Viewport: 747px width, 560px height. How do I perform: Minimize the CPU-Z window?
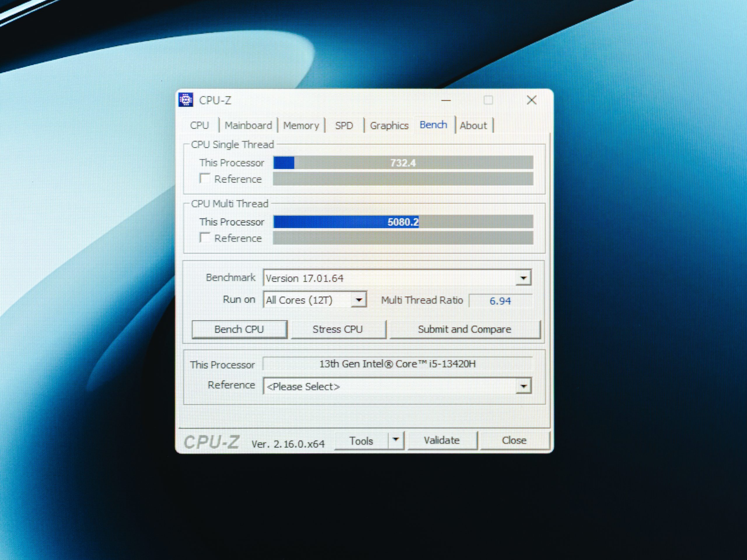tap(446, 100)
